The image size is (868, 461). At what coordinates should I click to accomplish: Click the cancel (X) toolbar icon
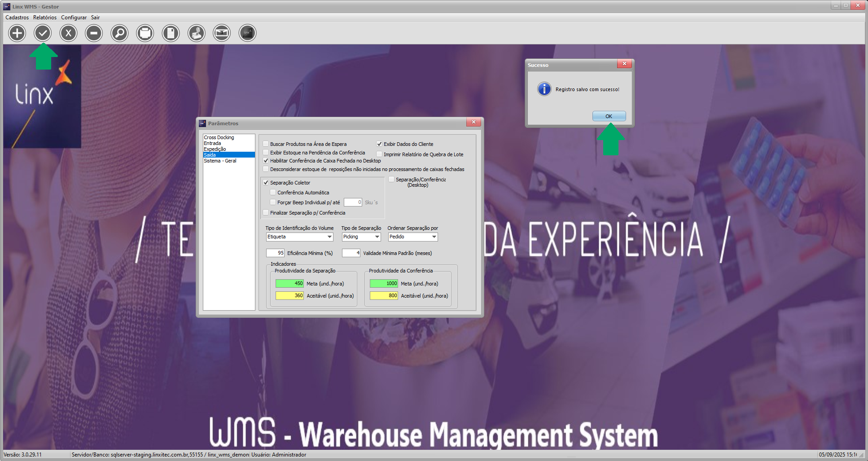pyautogui.click(x=68, y=33)
